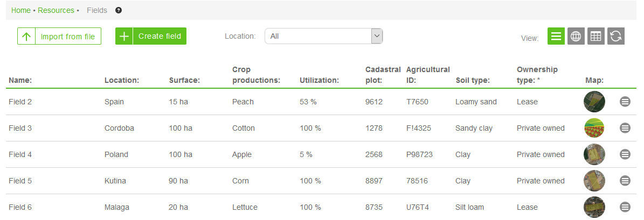Viewport: 644px width, 220px height.
Task: Open Field 3 map thumbnail
Action: tap(594, 128)
